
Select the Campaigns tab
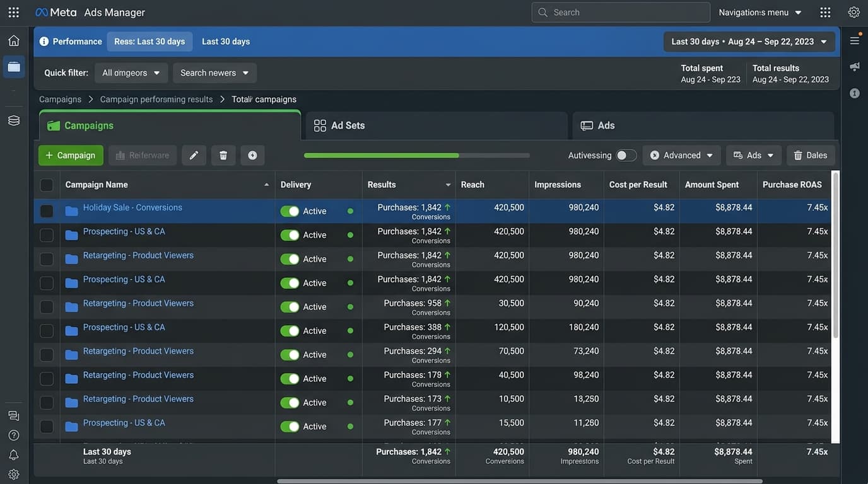click(170, 125)
